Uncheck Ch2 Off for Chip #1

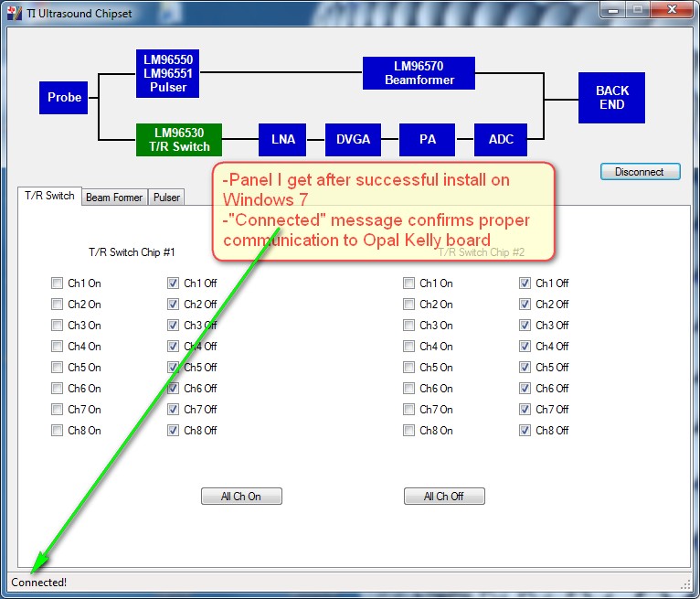174,305
